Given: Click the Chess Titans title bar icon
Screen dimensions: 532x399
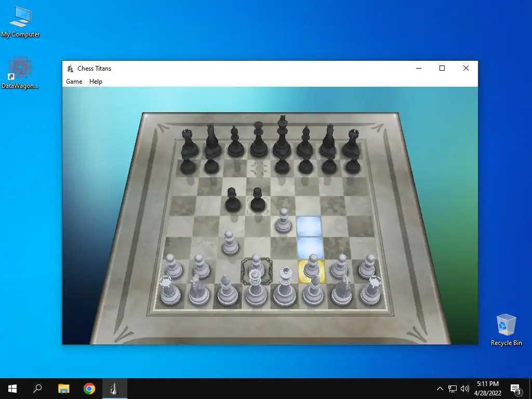Looking at the screenshot, I should click(70, 68).
